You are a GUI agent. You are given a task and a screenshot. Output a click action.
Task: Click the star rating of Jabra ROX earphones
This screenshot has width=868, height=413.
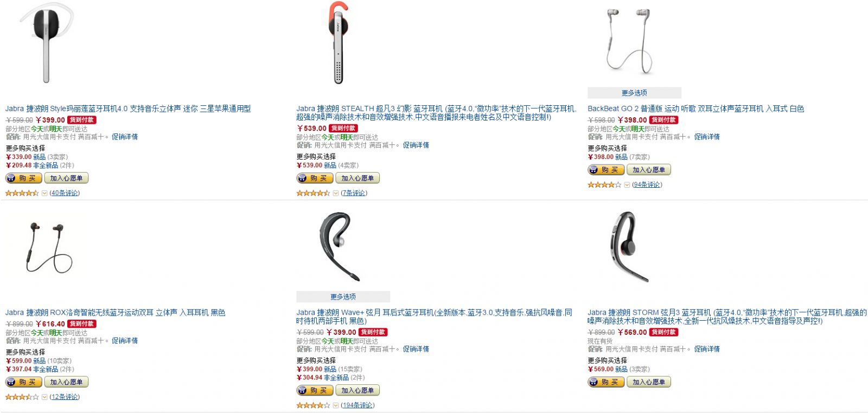[22, 397]
